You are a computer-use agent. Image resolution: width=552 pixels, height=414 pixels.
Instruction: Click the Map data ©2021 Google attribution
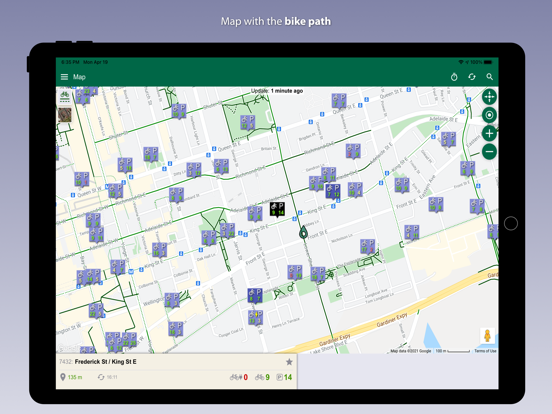pos(411,351)
